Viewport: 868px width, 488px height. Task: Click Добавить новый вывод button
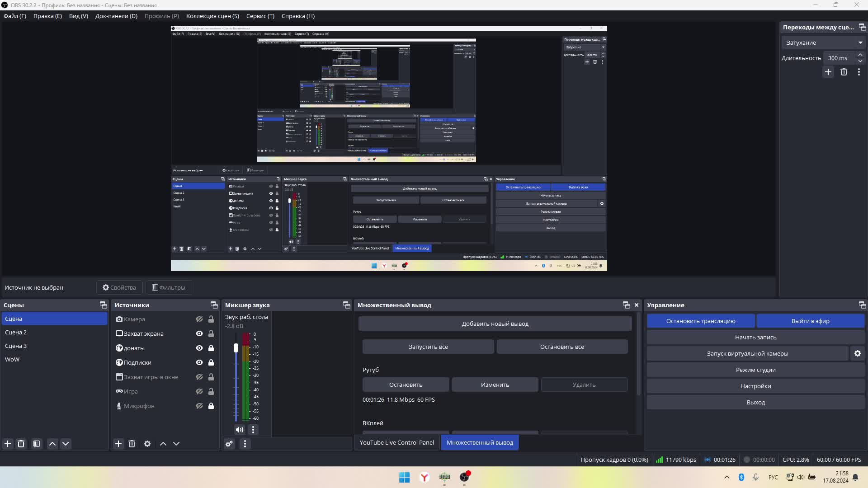click(495, 324)
